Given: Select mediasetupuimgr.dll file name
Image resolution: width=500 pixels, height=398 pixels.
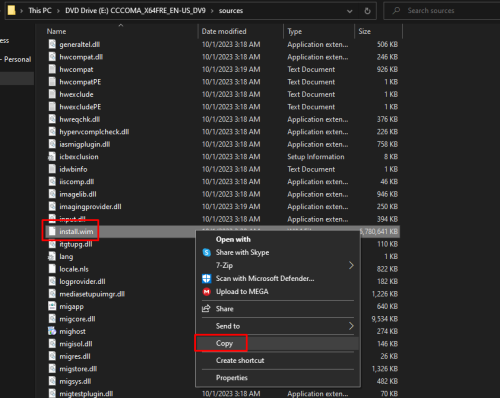Looking at the screenshot, I should [x=92, y=294].
